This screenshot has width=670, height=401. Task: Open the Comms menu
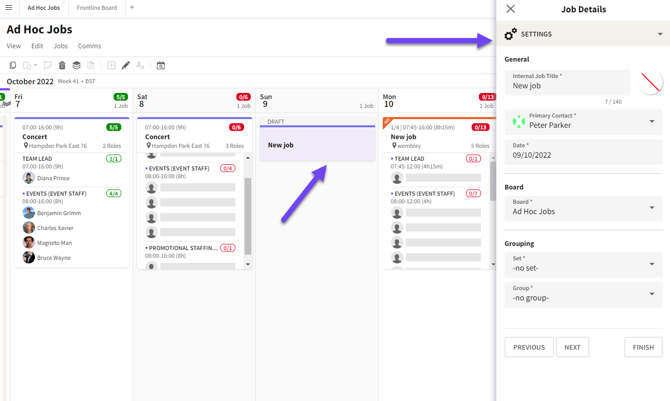tap(89, 46)
